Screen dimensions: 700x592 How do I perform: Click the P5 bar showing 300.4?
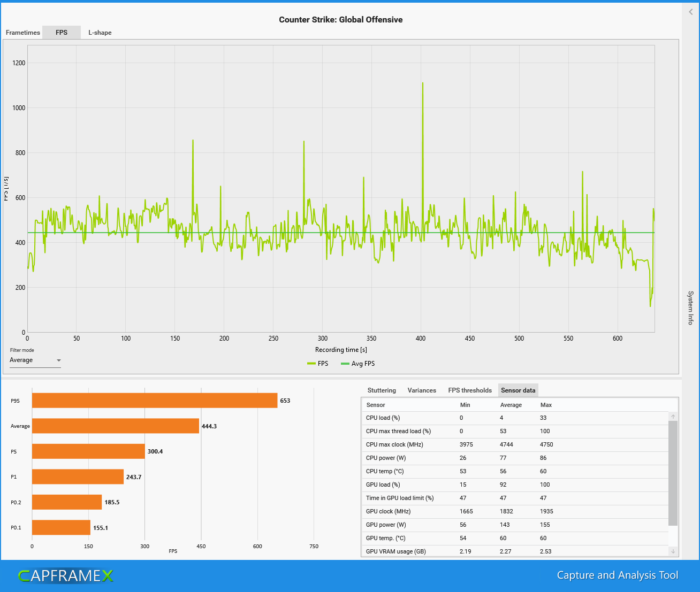tap(88, 451)
